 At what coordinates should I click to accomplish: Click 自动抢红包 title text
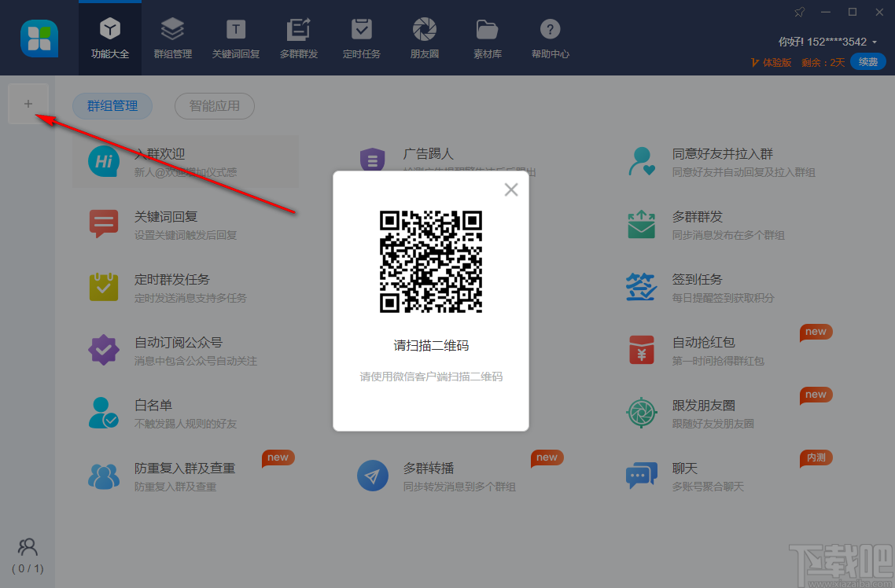pos(703,343)
